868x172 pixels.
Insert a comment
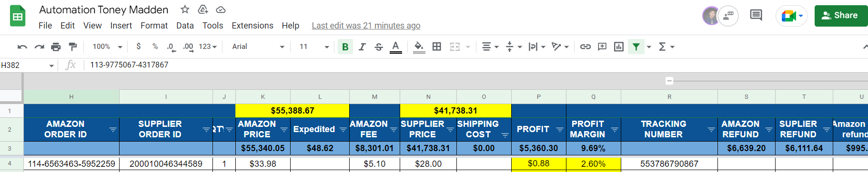pyautogui.click(x=602, y=47)
